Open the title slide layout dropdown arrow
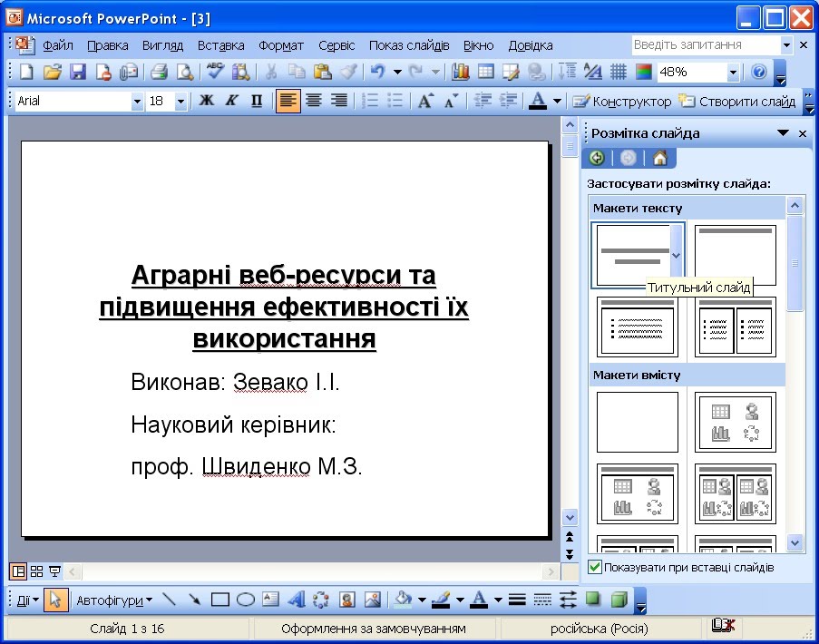The height and width of the screenshot is (644, 819). click(677, 256)
